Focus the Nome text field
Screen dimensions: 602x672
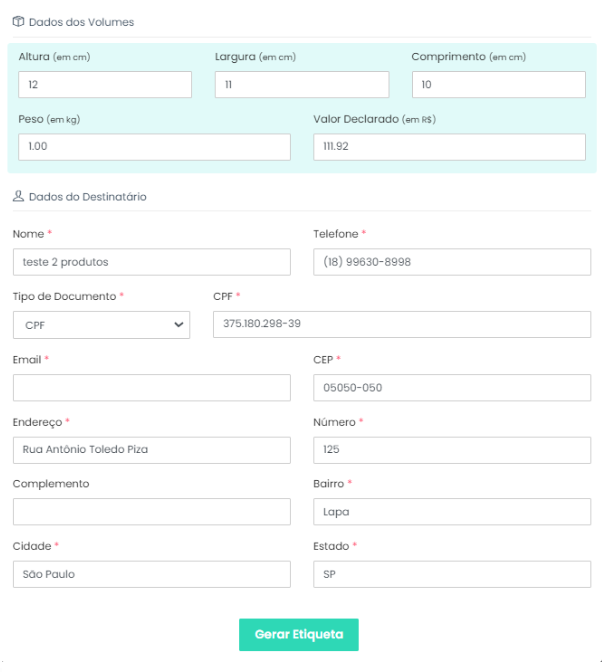point(151,262)
